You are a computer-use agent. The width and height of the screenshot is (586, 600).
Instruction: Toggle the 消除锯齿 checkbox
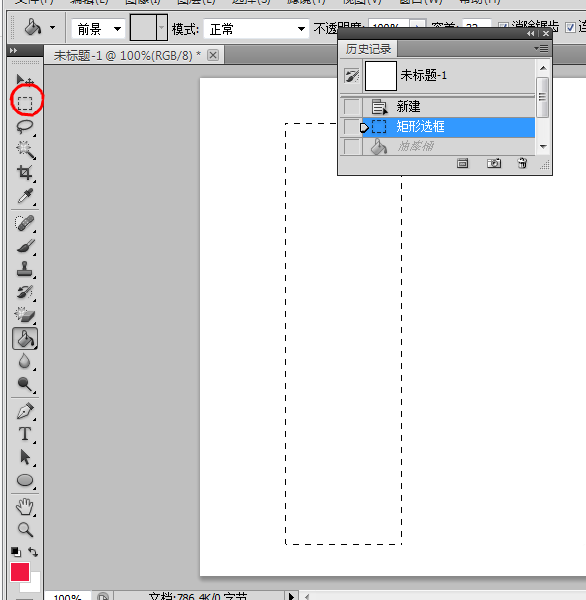503,28
